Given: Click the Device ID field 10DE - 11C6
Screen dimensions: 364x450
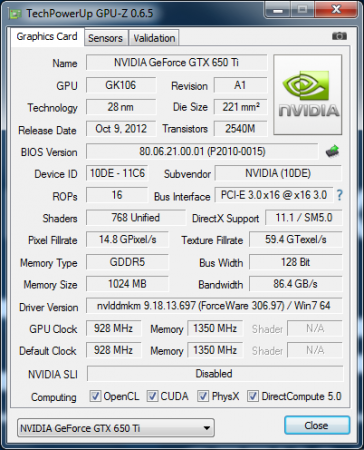Looking at the screenshot, I should (117, 173).
